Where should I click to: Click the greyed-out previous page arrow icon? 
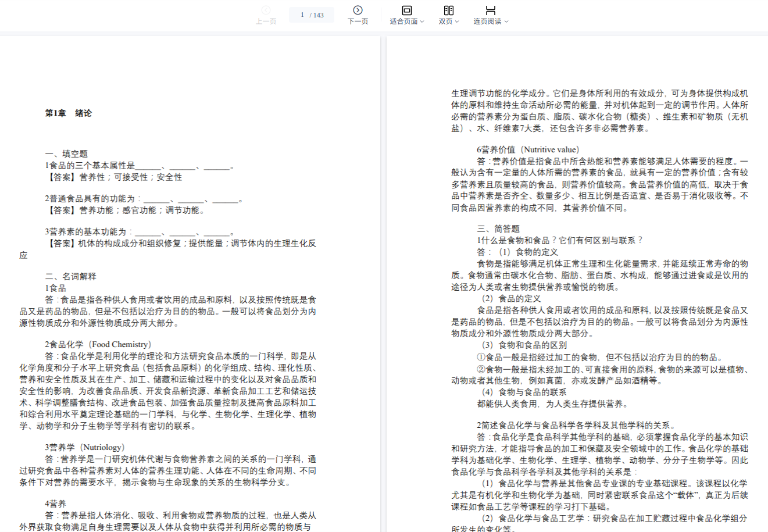(266, 10)
